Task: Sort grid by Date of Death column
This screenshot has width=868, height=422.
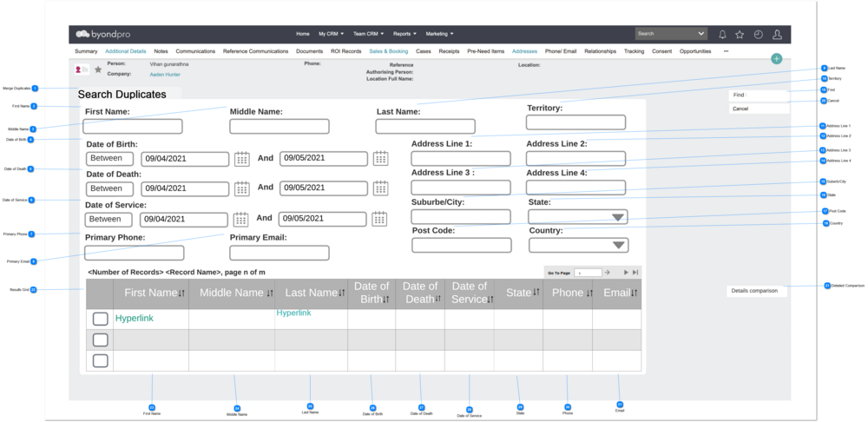Action: tap(437, 299)
